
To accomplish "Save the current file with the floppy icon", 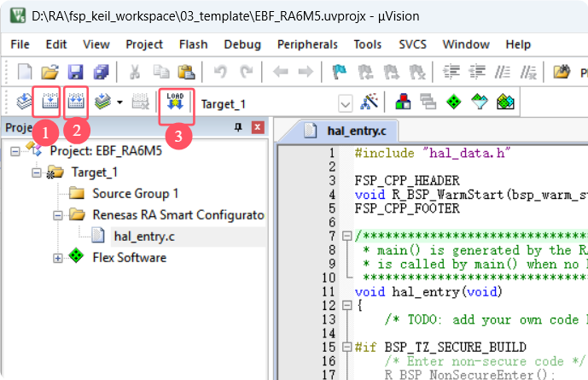I will 75,71.
